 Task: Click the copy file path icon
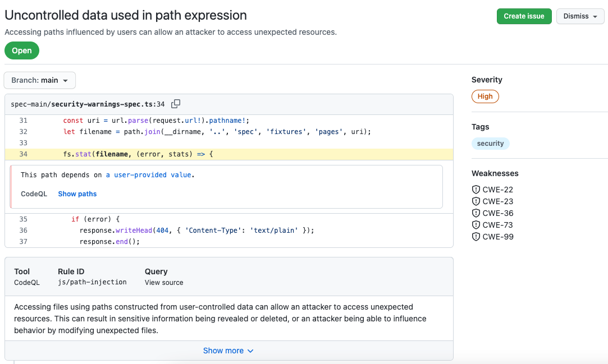point(176,104)
